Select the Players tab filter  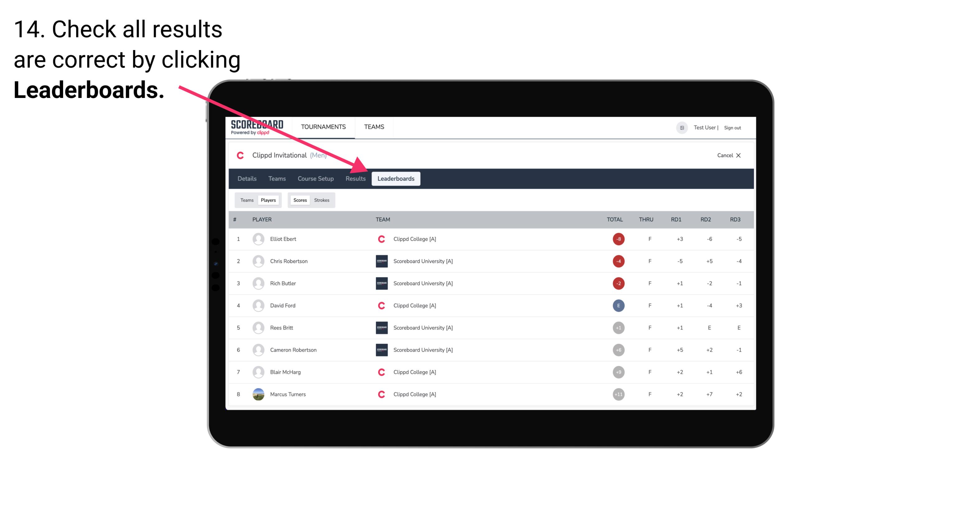point(268,200)
